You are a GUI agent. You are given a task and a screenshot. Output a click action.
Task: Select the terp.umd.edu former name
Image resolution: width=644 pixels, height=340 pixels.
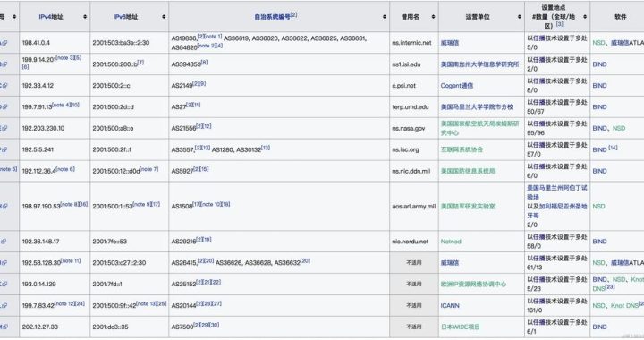tap(411, 106)
